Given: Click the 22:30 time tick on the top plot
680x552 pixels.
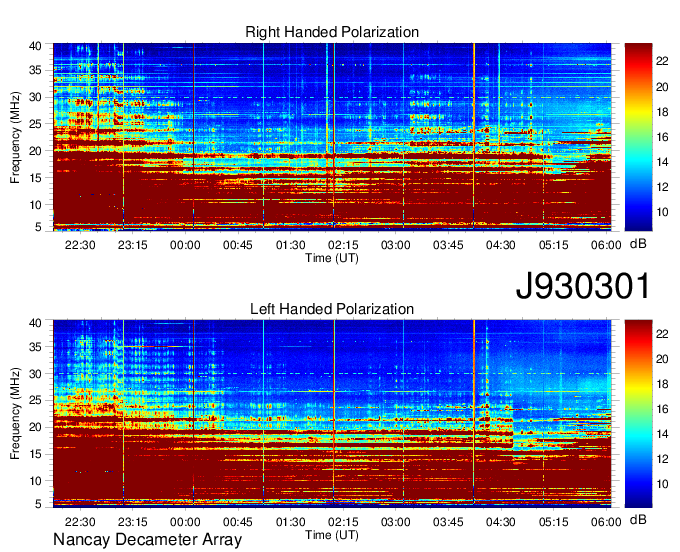Looking at the screenshot, I should [80, 245].
